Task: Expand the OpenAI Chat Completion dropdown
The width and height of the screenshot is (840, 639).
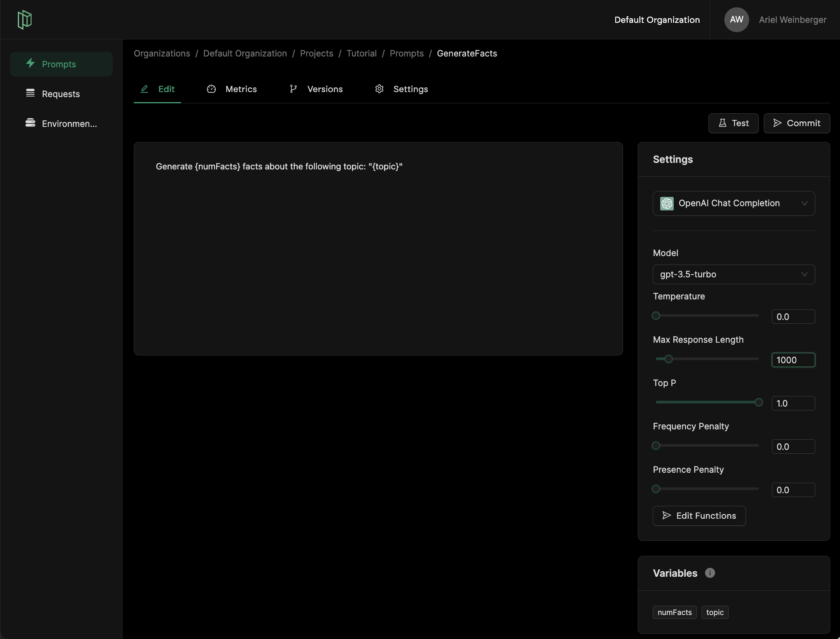Action: tap(804, 203)
